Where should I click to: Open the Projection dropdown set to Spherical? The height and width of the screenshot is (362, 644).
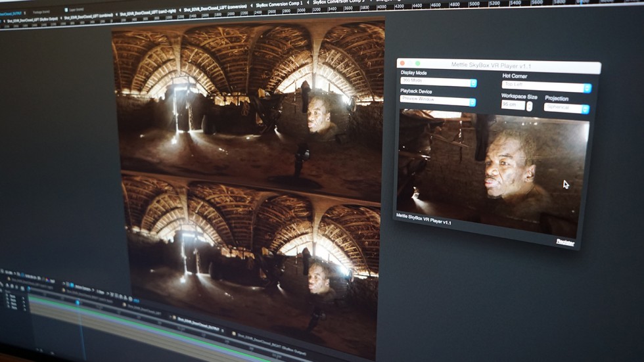566,108
